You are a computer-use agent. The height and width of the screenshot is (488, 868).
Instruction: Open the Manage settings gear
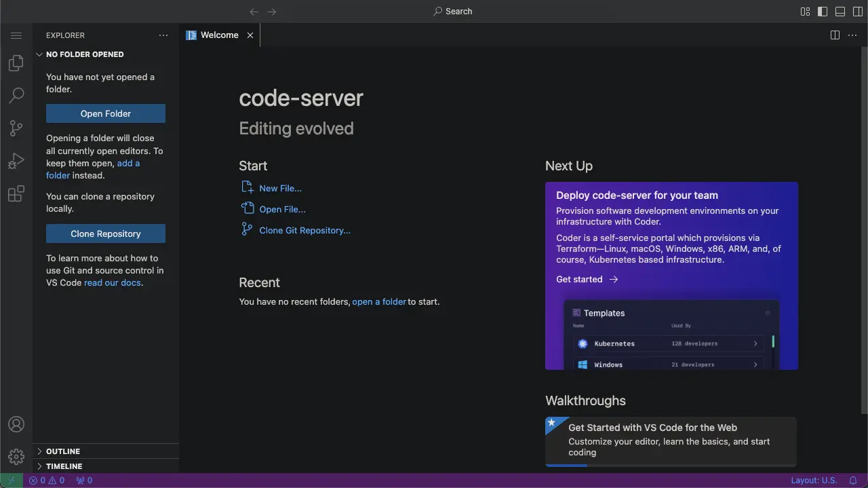click(x=16, y=456)
